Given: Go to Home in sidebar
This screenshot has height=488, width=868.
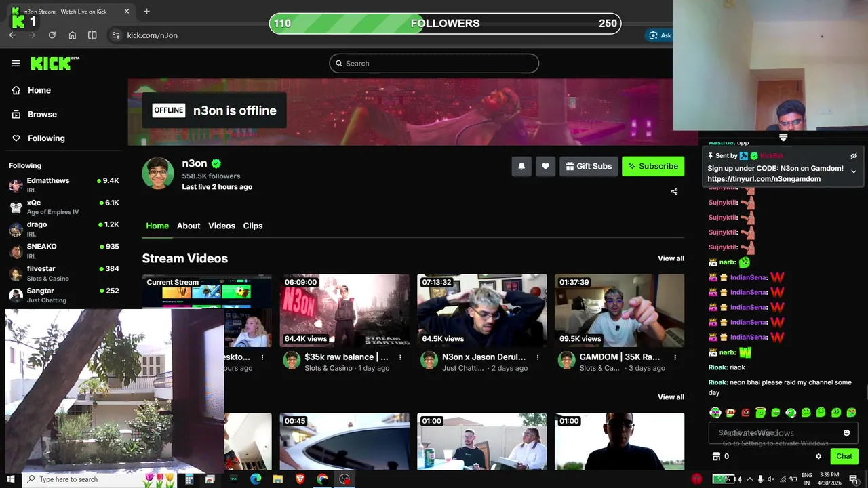Looking at the screenshot, I should coord(32,90).
